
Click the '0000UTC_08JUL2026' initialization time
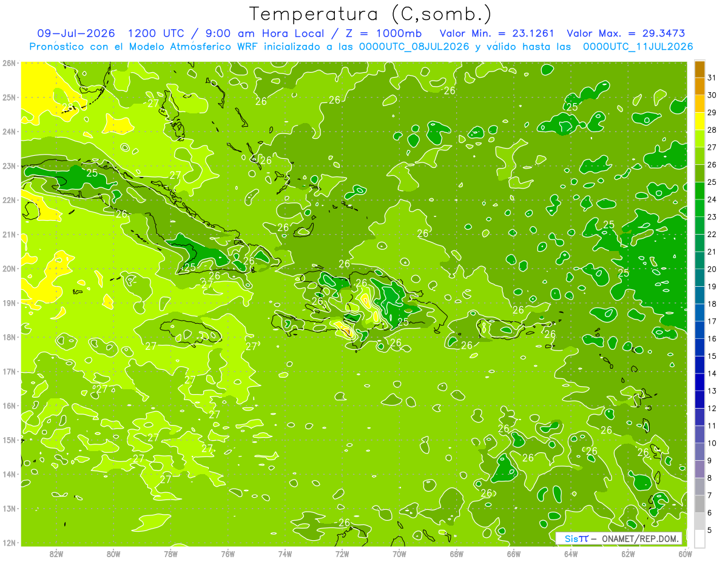414,47
